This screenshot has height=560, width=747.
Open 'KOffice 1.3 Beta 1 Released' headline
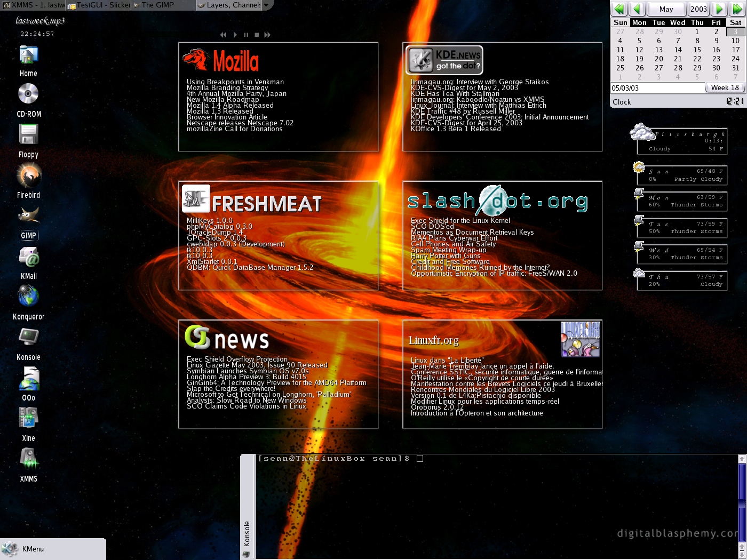pos(456,129)
